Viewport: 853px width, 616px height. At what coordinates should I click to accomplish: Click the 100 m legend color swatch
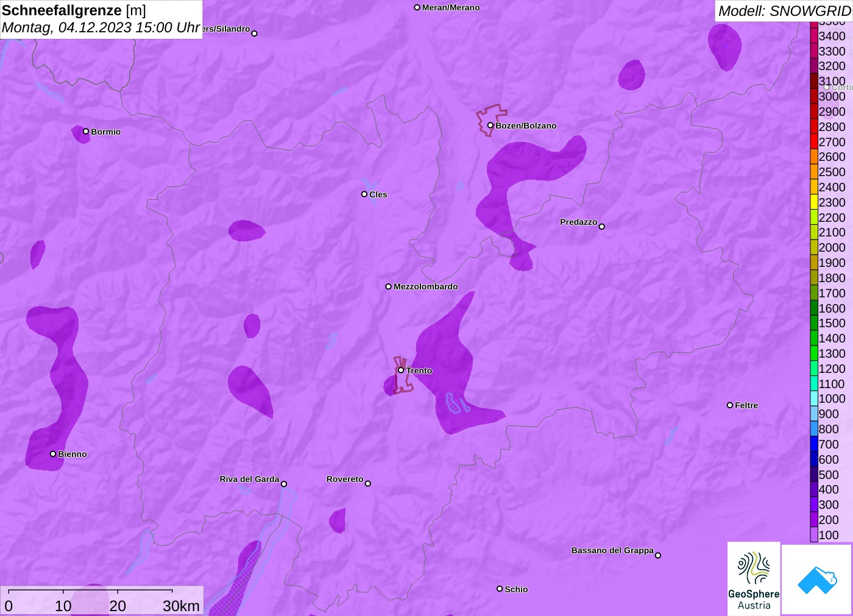814,535
